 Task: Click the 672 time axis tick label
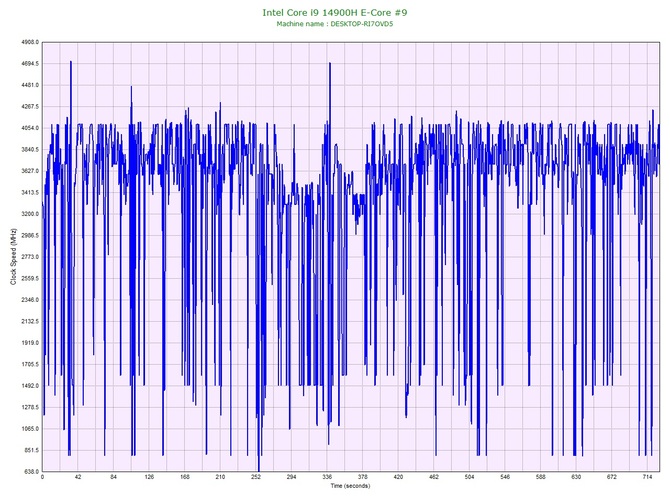click(612, 477)
